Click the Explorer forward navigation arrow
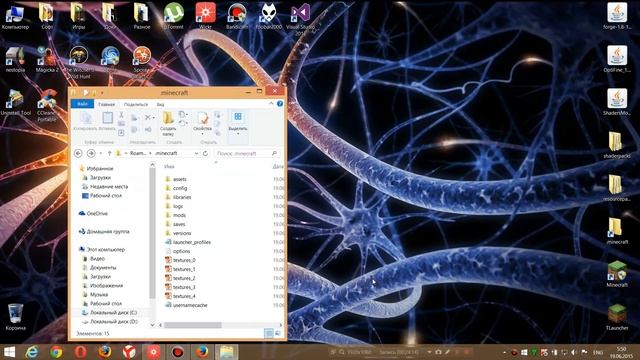The width and height of the screenshot is (640, 360). pos(91,153)
